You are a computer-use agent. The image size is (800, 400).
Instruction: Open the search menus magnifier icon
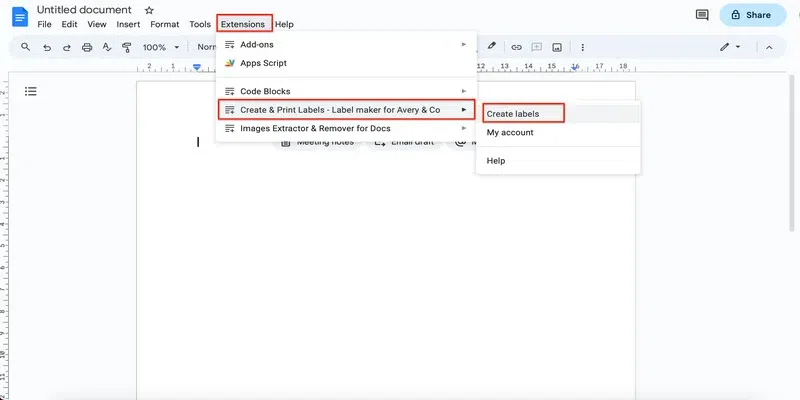[x=26, y=47]
